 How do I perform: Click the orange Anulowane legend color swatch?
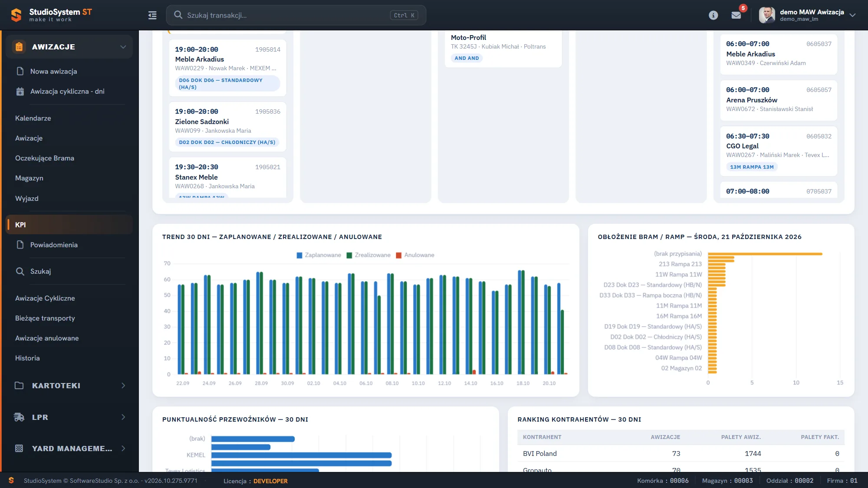[399, 255]
